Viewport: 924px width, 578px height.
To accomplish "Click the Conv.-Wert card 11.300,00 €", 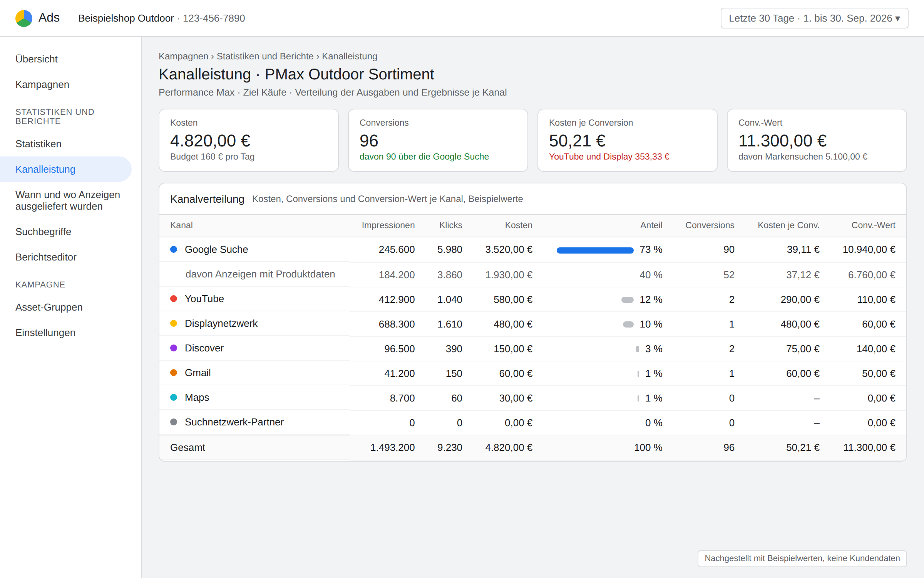I will click(x=817, y=140).
